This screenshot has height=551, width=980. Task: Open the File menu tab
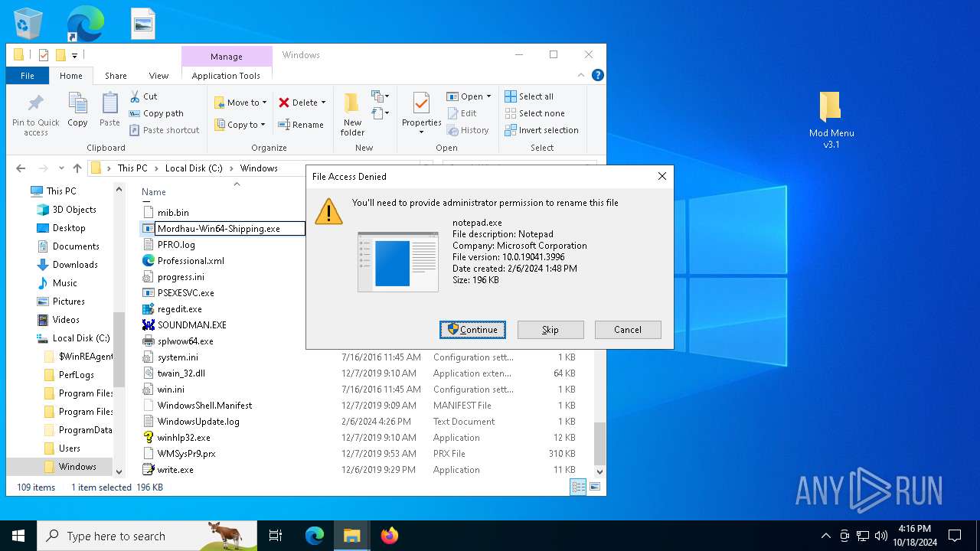[x=28, y=76]
